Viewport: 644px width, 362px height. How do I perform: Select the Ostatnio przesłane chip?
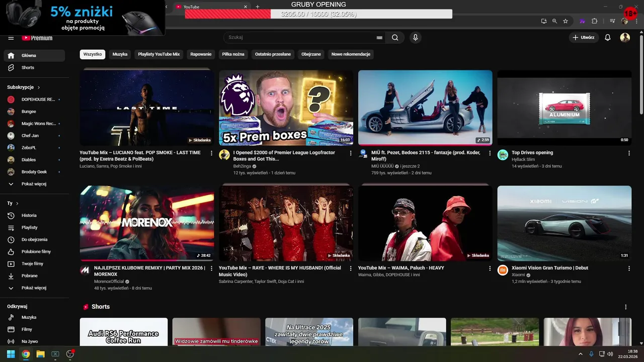coord(273,54)
